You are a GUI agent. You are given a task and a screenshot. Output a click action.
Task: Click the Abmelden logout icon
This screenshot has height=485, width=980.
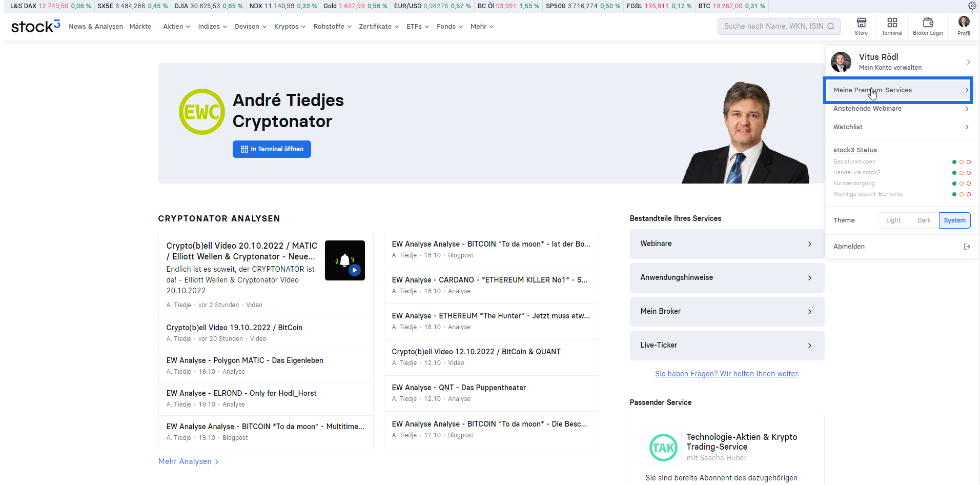click(967, 247)
